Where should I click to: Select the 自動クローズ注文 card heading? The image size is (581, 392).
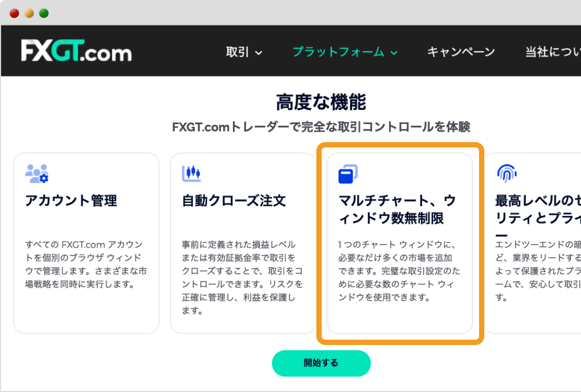pos(234,201)
